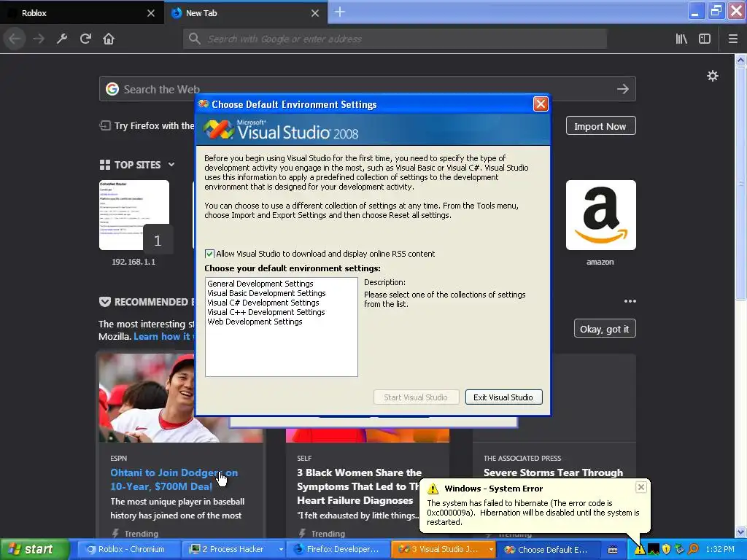Select Visual C++ Development Settings

[266, 312]
